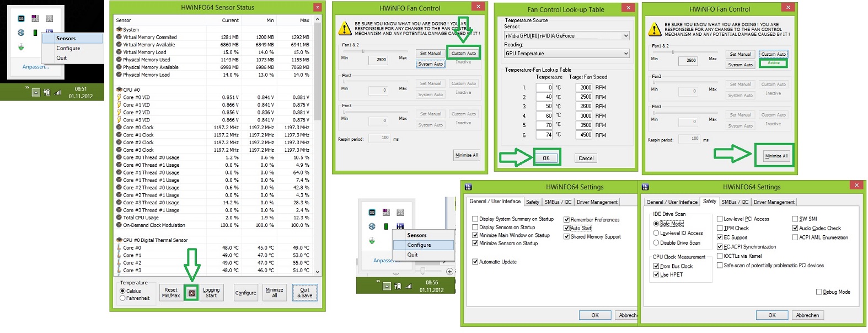Click the gauge icon beside Virtual Memory Commited
The height and width of the screenshot is (333, 868).
click(119, 37)
